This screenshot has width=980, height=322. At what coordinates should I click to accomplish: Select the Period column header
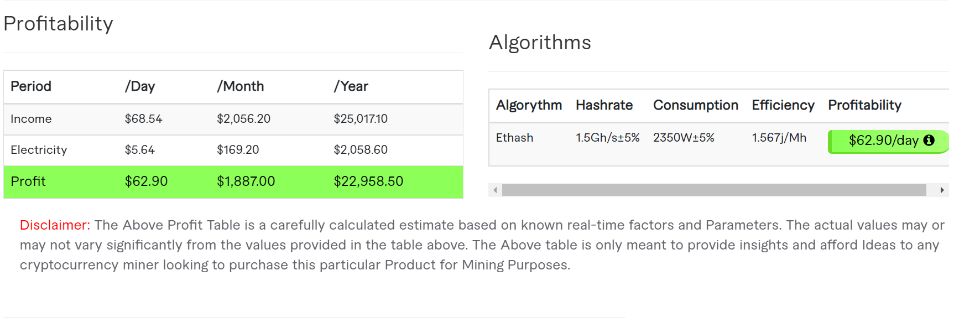click(x=31, y=86)
